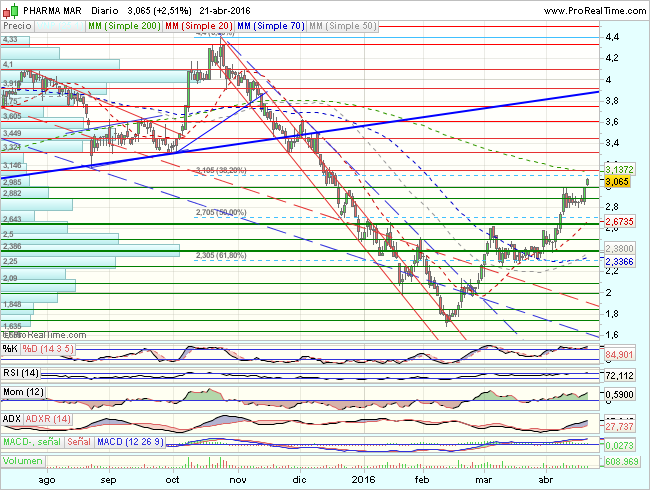
Task: Select the Precio panel label
Action: (17, 26)
